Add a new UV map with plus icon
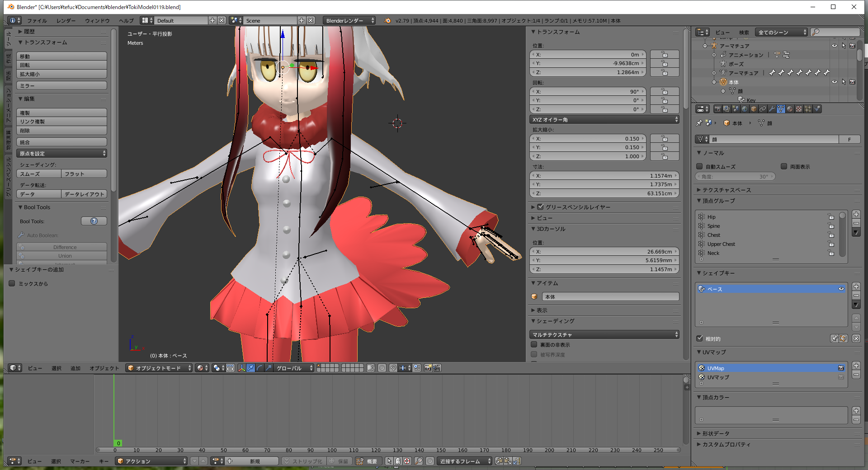The width and height of the screenshot is (868, 470). [856, 366]
